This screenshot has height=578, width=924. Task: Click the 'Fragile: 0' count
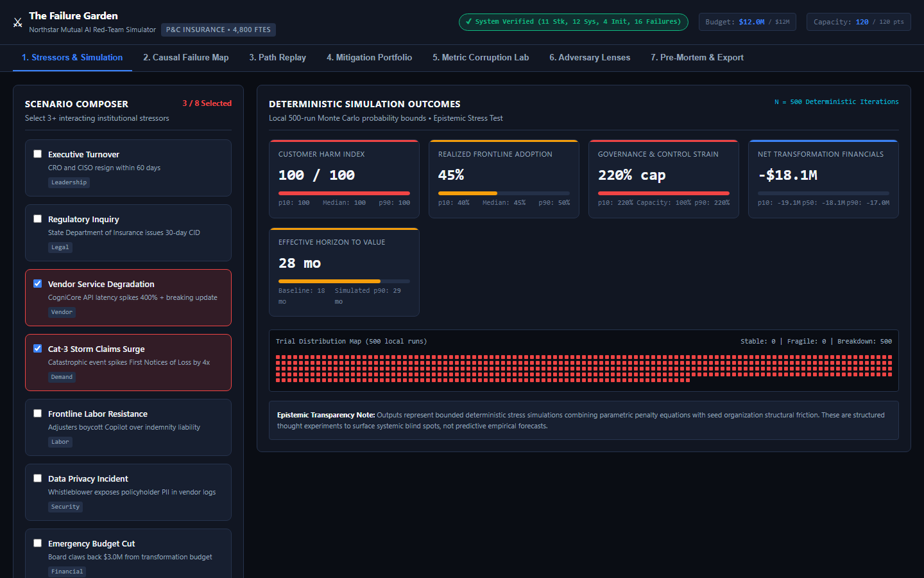(806, 342)
